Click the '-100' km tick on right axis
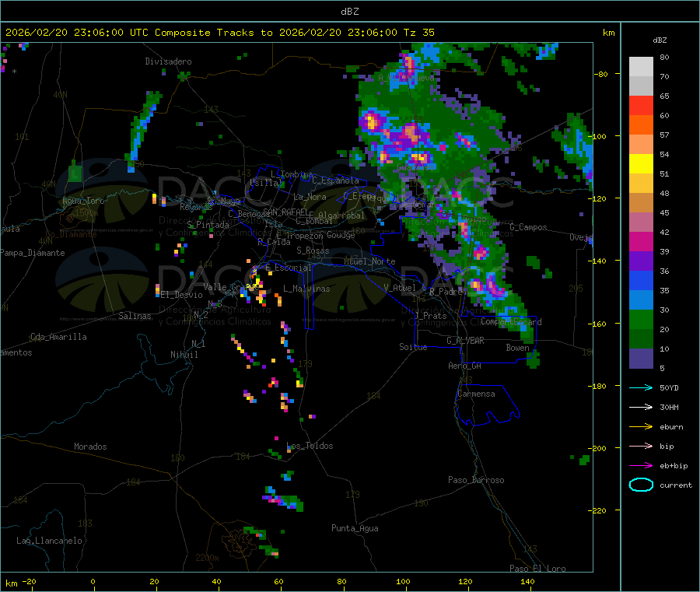Viewport: 700px width, 592px height. click(x=597, y=136)
